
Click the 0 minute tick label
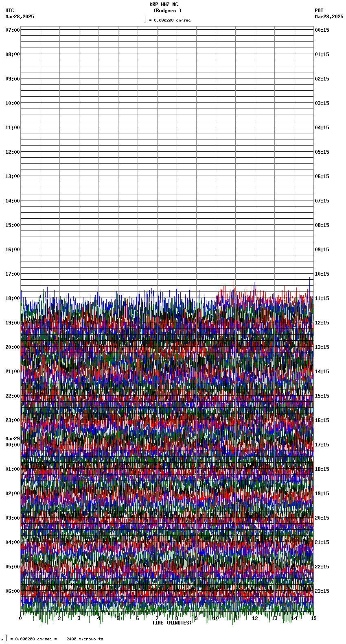click(20, 618)
